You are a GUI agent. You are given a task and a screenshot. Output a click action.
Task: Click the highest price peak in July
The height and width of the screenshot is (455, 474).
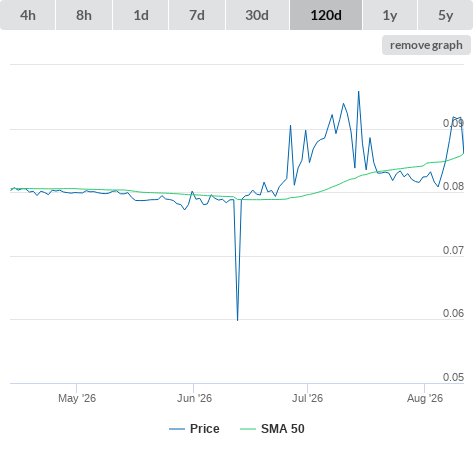(x=359, y=91)
